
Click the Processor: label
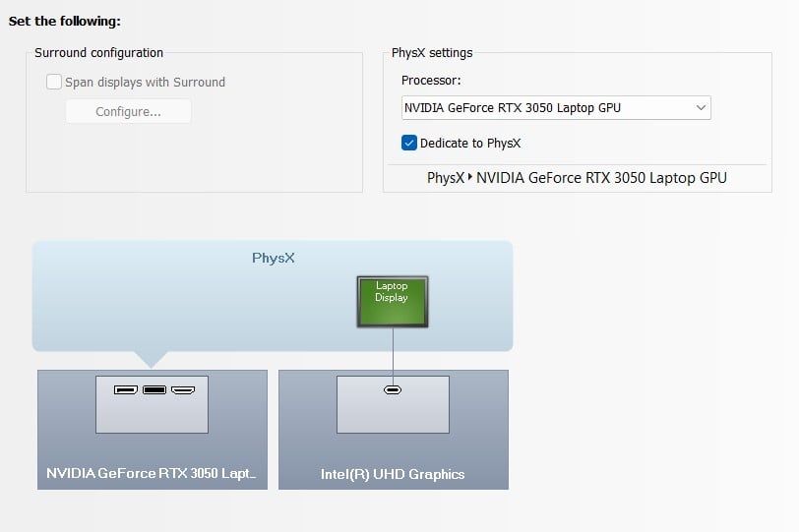coord(431,81)
